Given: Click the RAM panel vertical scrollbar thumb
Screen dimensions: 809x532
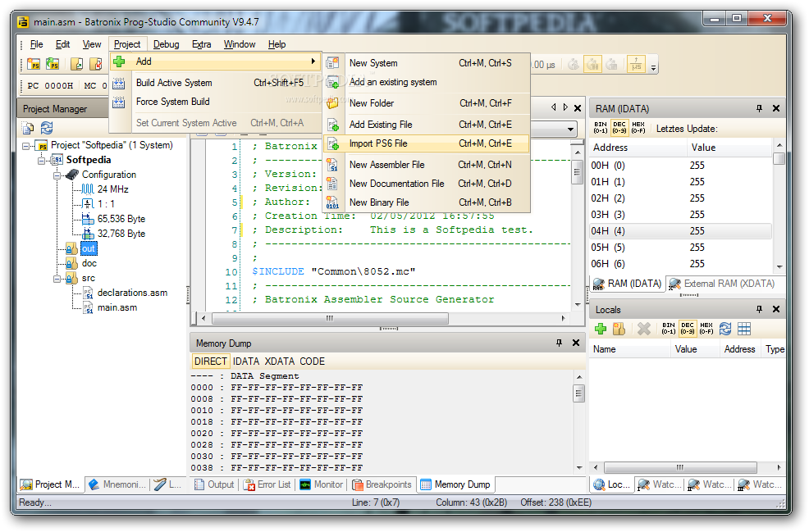Looking at the screenshot, I should point(779,157).
